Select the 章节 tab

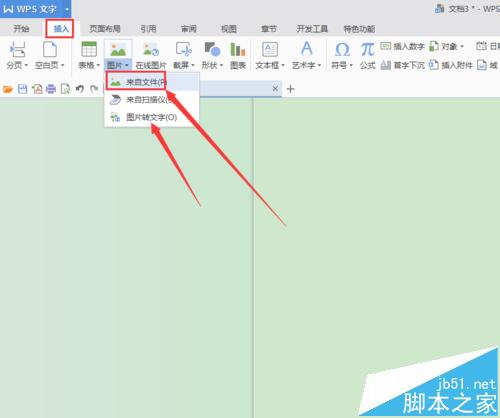[x=269, y=29]
